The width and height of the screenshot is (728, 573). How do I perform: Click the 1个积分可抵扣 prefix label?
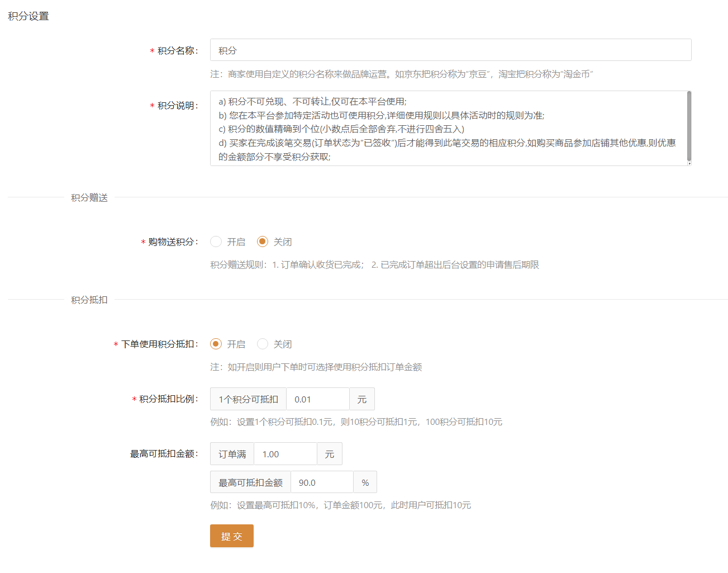(248, 399)
